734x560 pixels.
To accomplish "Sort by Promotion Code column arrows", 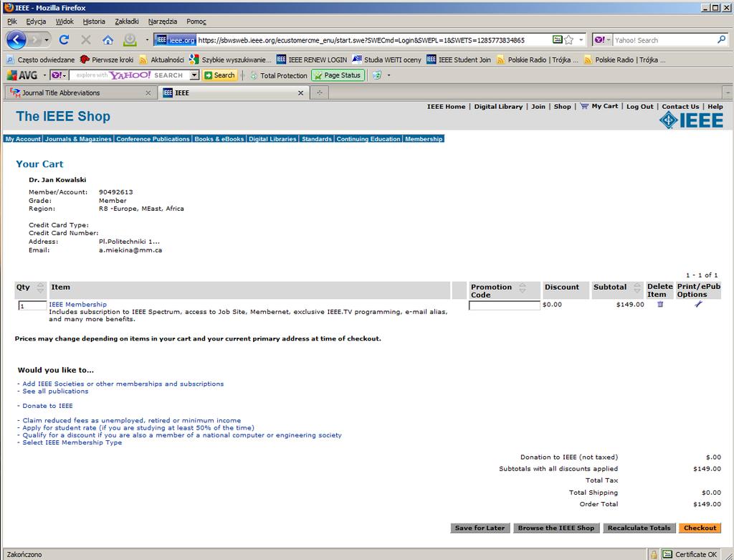I will tap(523, 288).
